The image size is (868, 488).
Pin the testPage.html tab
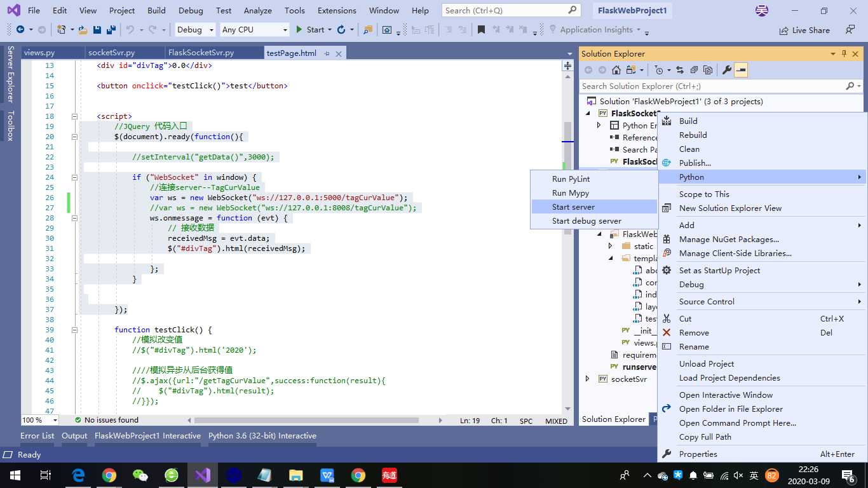(x=327, y=53)
